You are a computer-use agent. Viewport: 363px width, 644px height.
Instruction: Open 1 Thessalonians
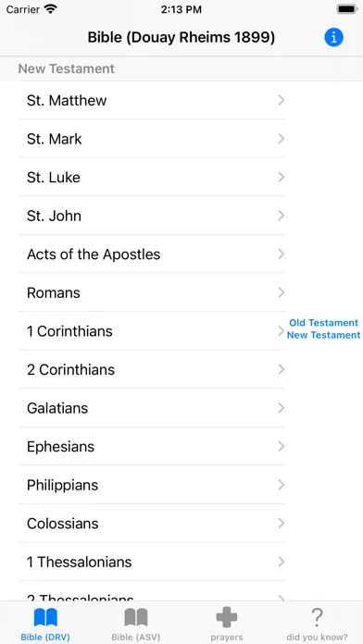[152, 562]
